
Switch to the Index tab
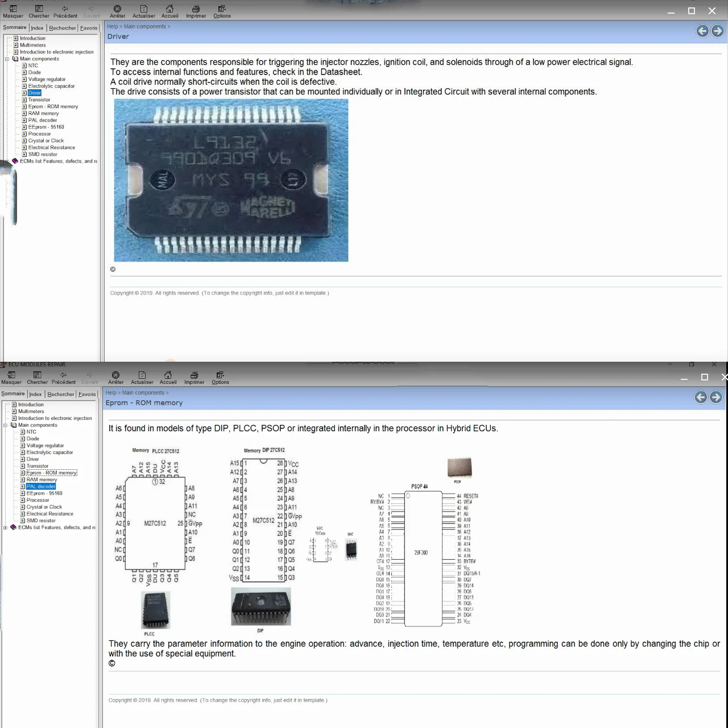[x=37, y=27]
